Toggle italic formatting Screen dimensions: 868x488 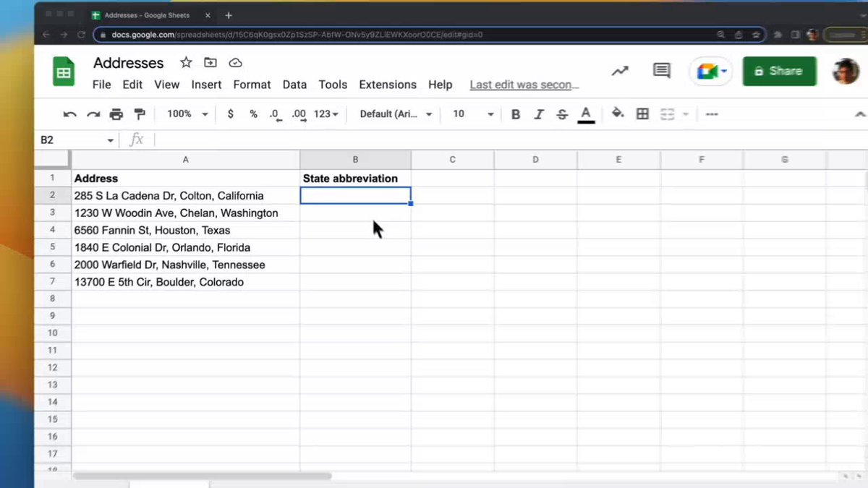coord(539,114)
